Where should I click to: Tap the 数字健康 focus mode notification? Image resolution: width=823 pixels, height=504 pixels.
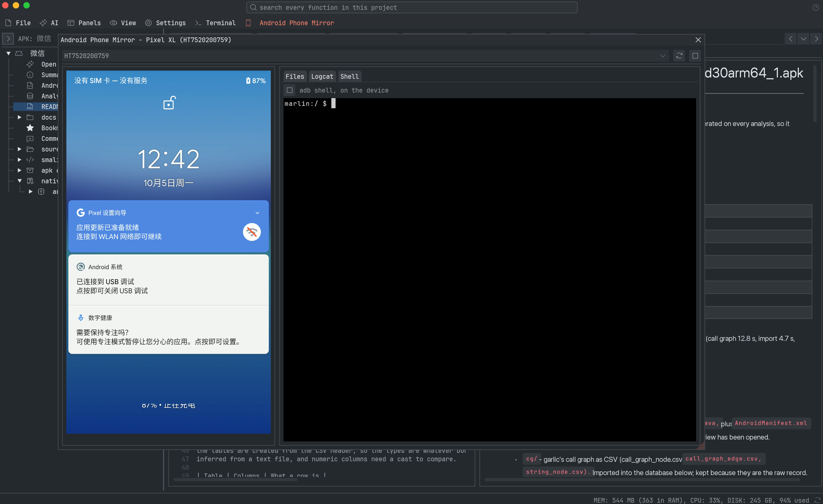coord(168,330)
